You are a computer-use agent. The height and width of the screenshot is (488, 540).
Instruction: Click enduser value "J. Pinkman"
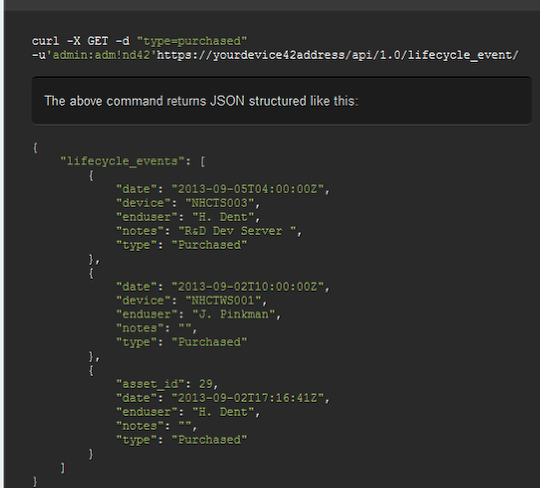[233, 314]
